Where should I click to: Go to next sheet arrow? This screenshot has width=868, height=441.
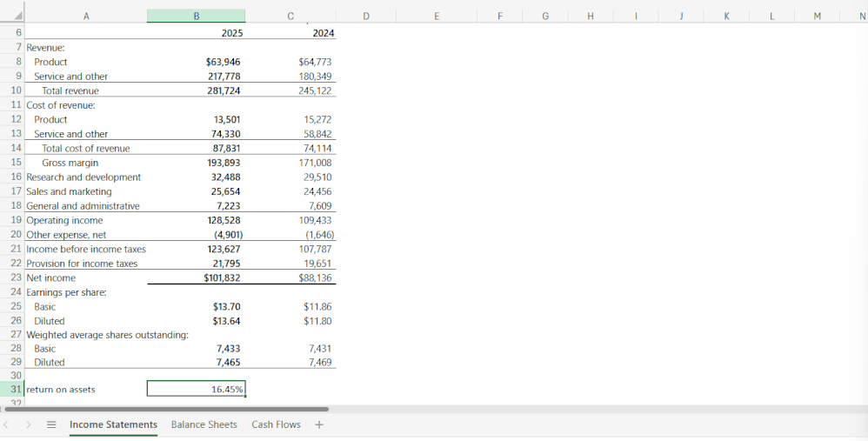tap(28, 425)
